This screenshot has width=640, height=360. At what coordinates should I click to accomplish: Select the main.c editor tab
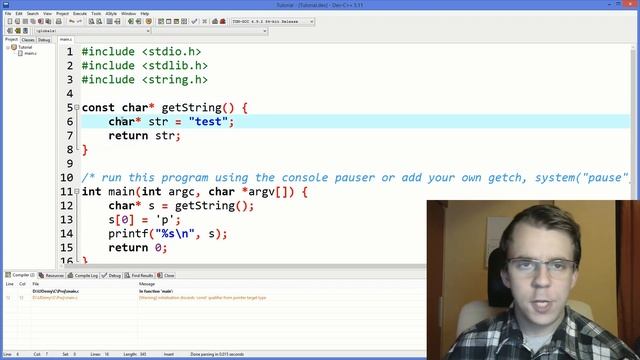(65, 40)
